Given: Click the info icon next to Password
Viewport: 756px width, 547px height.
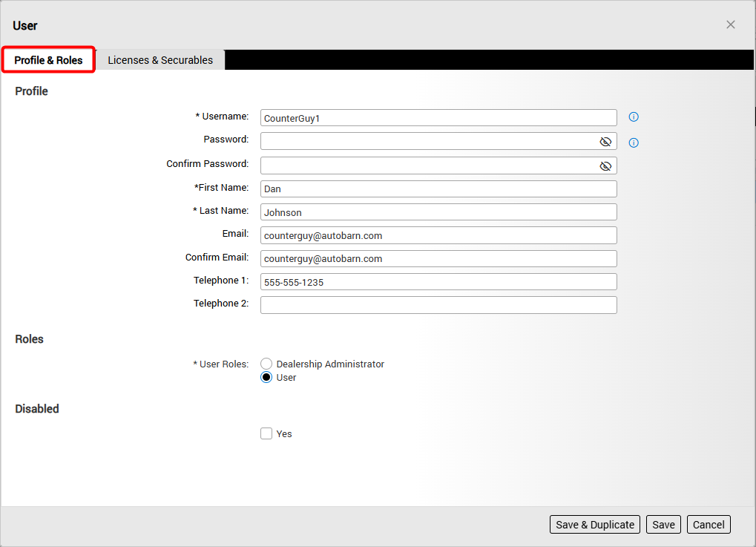Looking at the screenshot, I should [634, 143].
